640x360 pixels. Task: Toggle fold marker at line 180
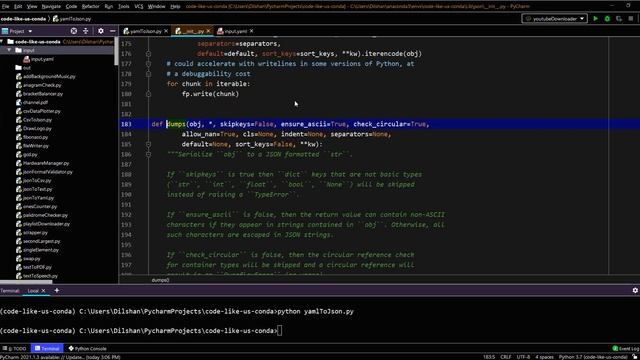point(149,94)
